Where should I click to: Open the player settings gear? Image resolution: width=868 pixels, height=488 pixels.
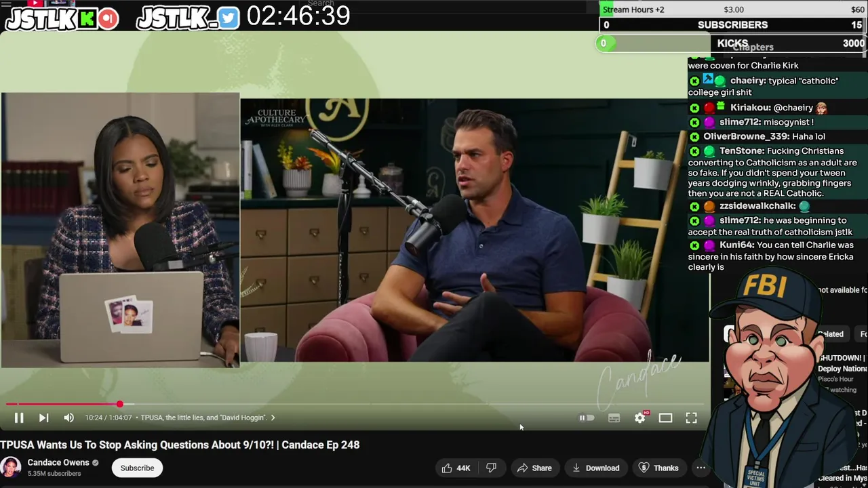pyautogui.click(x=639, y=418)
